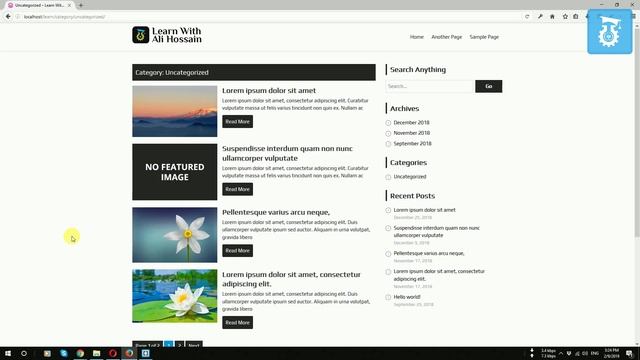Viewport: 640px width, 360px height.
Task: Click the Learn With Ali Hossain logo
Action: pos(167,35)
